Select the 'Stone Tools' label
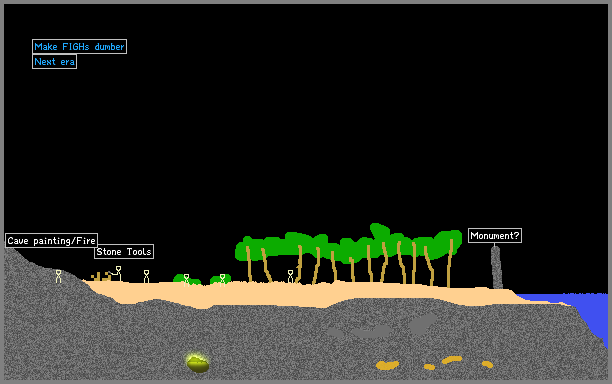 pos(124,252)
